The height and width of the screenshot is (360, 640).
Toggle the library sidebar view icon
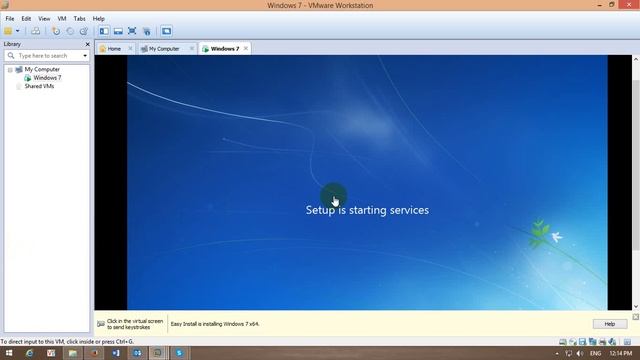pyautogui.click(x=104, y=31)
